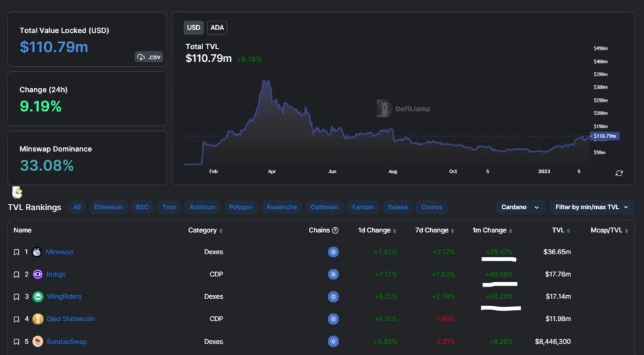
Task: Click the 33.08% Minswap Dominance value
Action: [x=47, y=166]
